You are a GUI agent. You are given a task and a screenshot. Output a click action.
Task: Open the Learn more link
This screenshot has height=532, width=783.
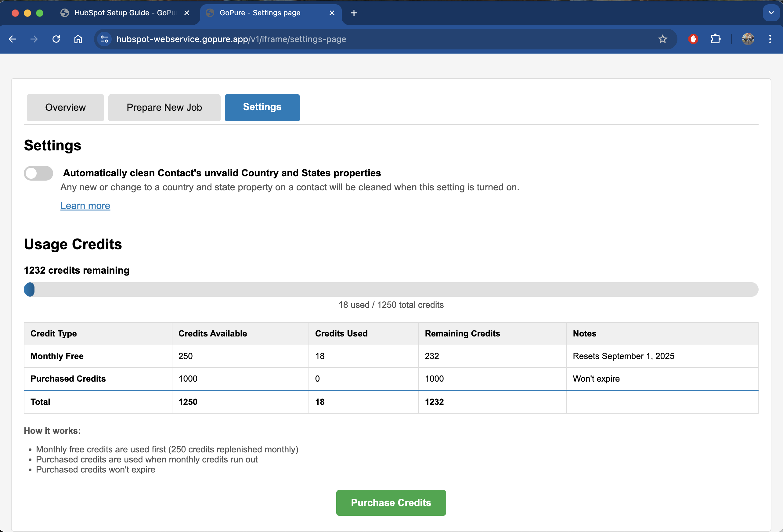pos(85,206)
